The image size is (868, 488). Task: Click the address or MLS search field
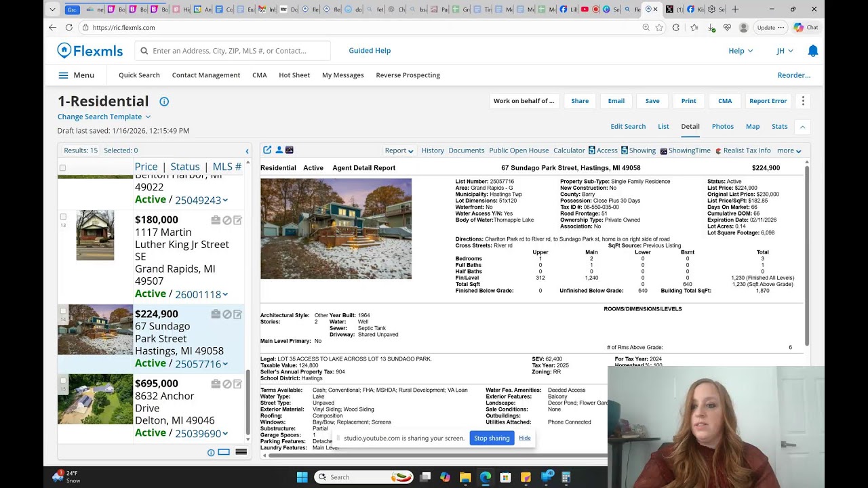pos(233,51)
